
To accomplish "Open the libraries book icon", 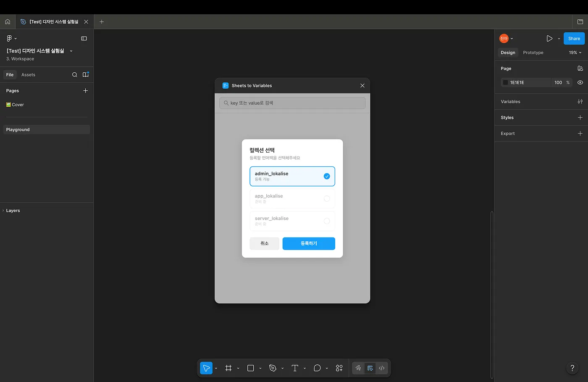I will (86, 75).
